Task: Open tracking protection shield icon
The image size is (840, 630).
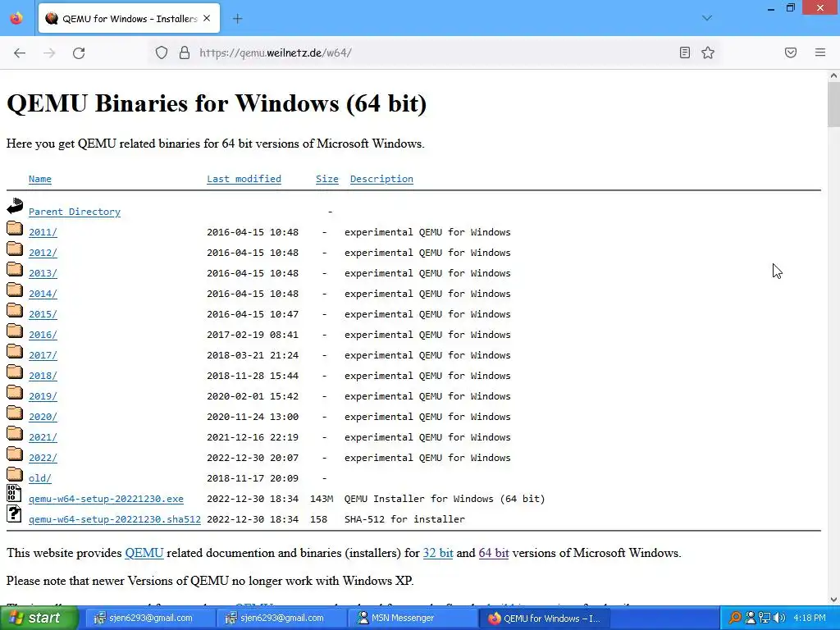Action: click(x=162, y=52)
